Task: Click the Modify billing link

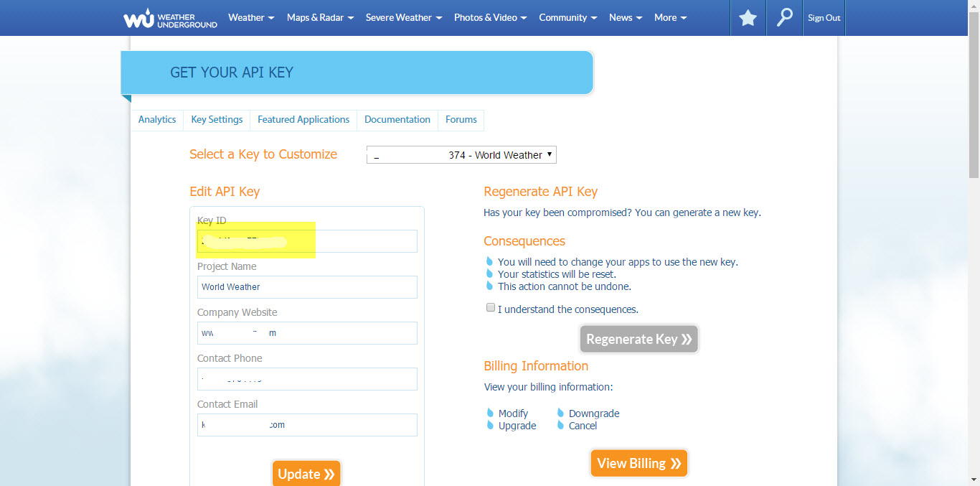Action: pyautogui.click(x=513, y=413)
